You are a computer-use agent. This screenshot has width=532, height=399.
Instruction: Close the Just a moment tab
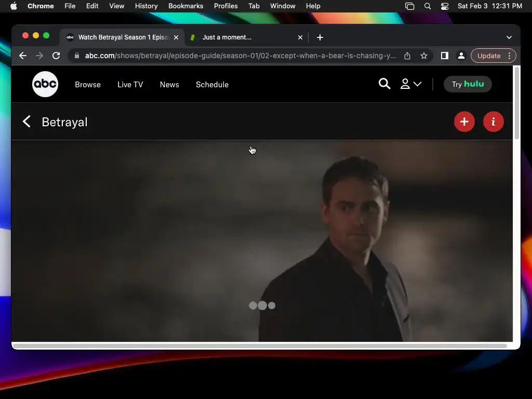[300, 37]
